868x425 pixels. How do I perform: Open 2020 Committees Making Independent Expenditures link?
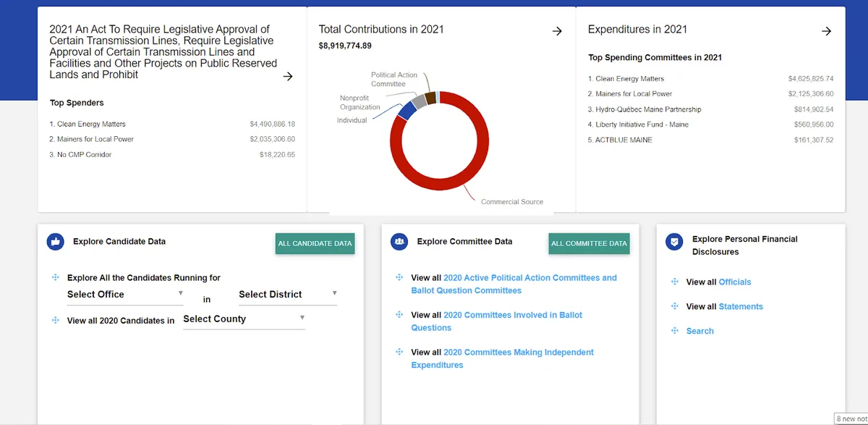[x=503, y=358]
